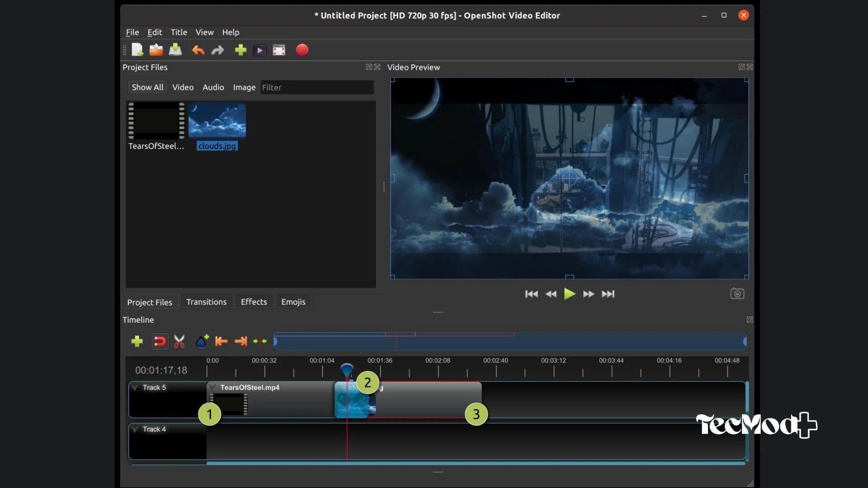Add a marker using the droplet icon
The width and height of the screenshot is (868, 488).
(x=201, y=341)
